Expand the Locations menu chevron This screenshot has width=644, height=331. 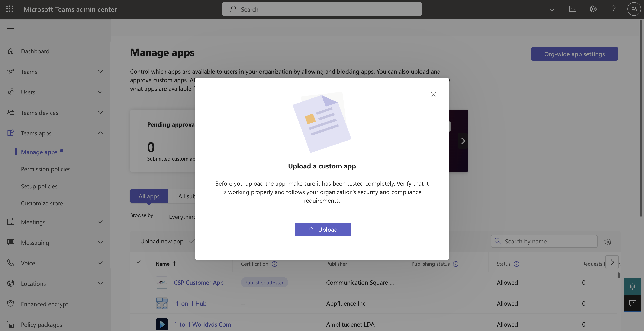tap(100, 283)
